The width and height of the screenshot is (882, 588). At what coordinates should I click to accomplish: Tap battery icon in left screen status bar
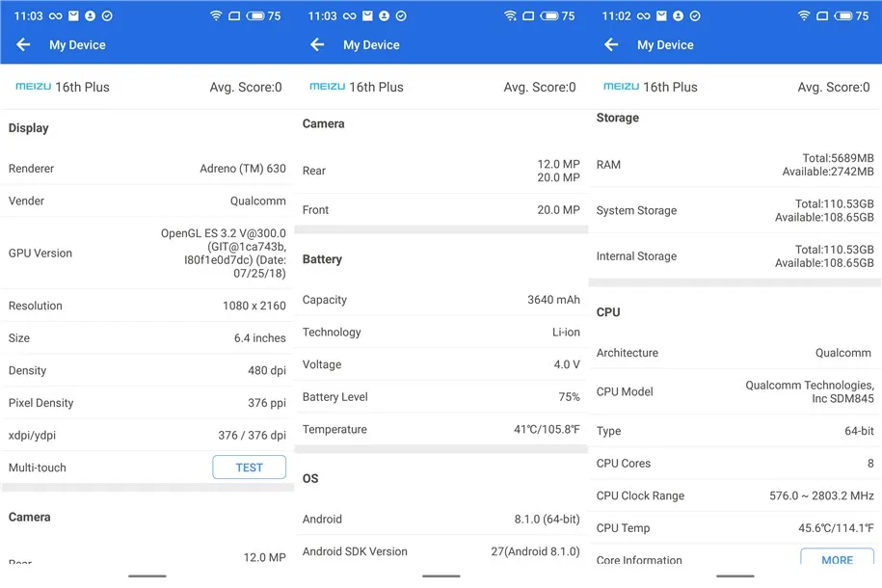pos(255,15)
